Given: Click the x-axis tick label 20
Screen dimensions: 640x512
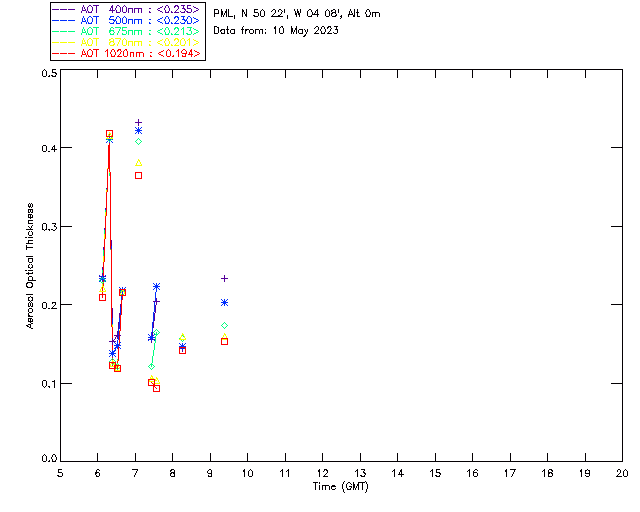Looking at the screenshot, I should (622, 473).
